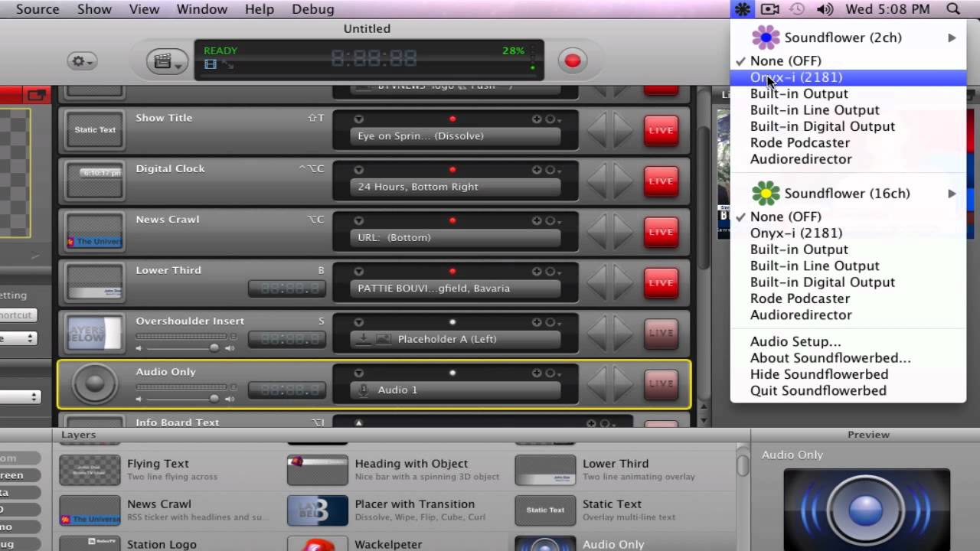This screenshot has width=980, height=551.
Task: Expand the Digital Clock settings triangle
Action: (x=358, y=170)
